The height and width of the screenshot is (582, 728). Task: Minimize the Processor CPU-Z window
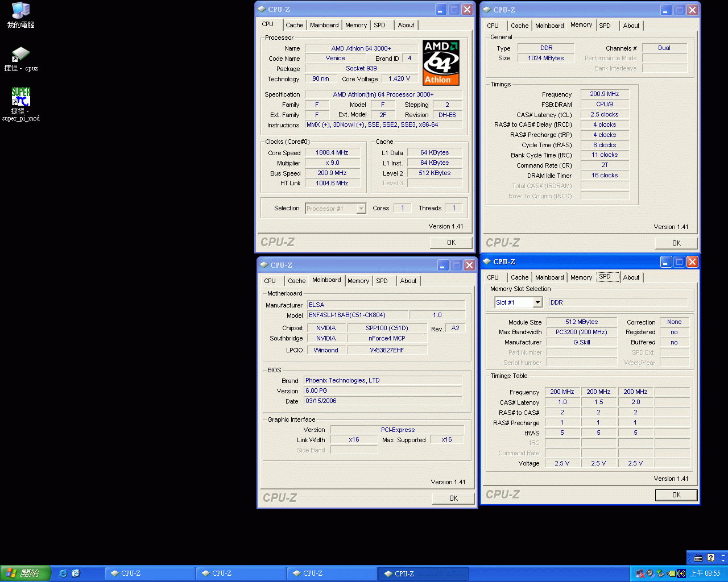441,9
